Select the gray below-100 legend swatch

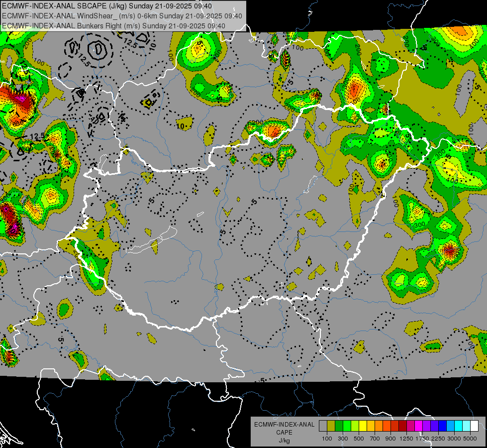click(323, 426)
